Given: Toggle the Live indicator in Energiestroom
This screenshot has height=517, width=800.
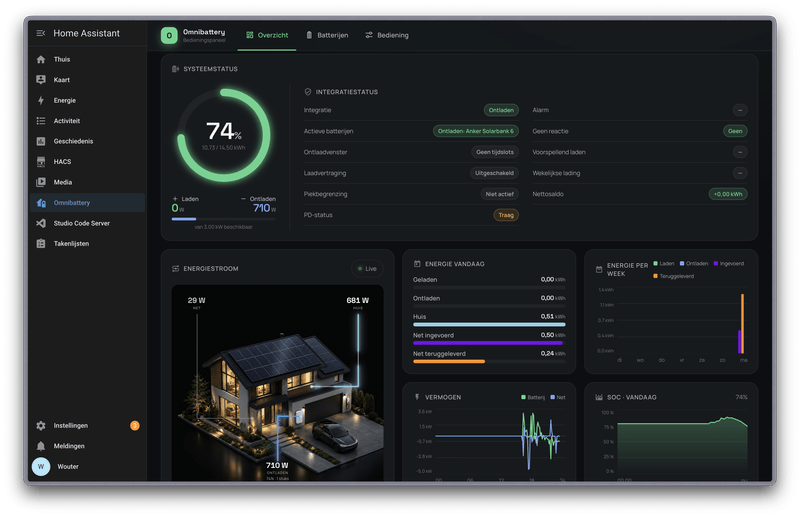Looking at the screenshot, I should click(367, 268).
